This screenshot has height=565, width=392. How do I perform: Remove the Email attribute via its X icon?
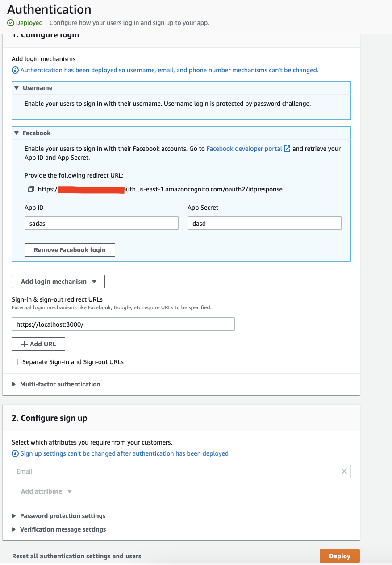(x=344, y=471)
